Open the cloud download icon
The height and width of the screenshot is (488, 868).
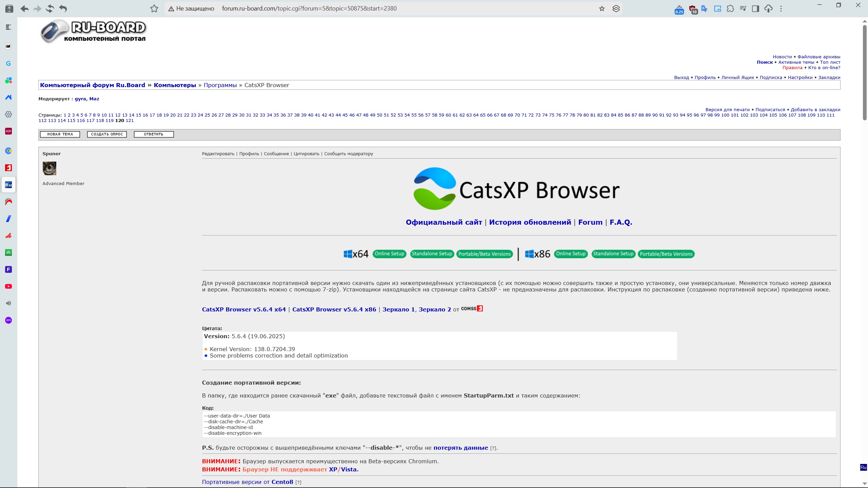click(768, 8)
